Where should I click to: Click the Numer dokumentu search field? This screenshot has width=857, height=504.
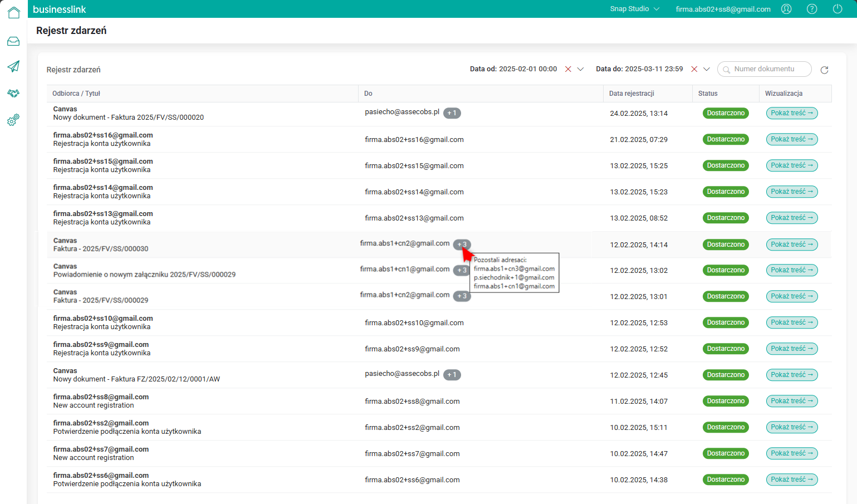click(765, 69)
